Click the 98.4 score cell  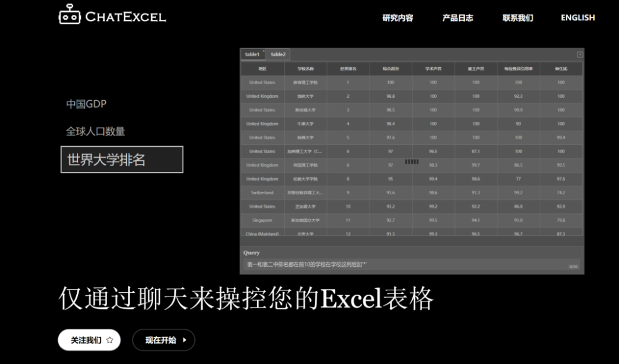pyautogui.click(x=391, y=124)
